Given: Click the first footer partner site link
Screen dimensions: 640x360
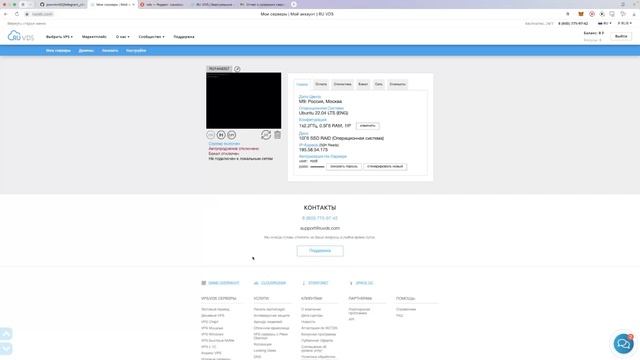Looking at the screenshot, I should pyautogui.click(x=220, y=283).
